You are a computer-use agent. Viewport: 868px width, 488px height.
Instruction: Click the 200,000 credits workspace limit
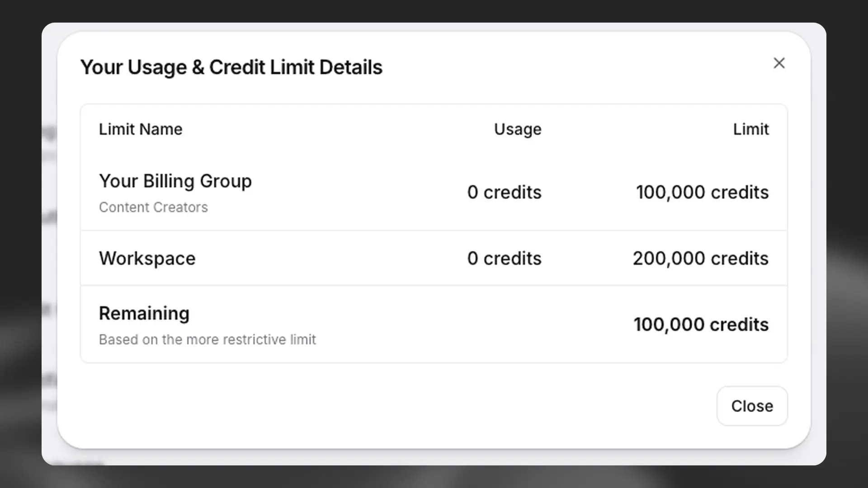[x=700, y=258]
